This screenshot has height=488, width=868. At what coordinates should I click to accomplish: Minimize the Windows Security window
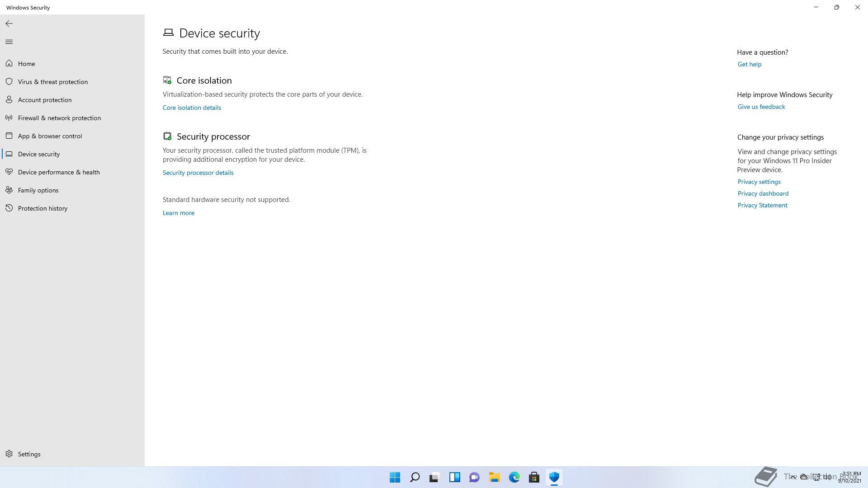pos(816,7)
